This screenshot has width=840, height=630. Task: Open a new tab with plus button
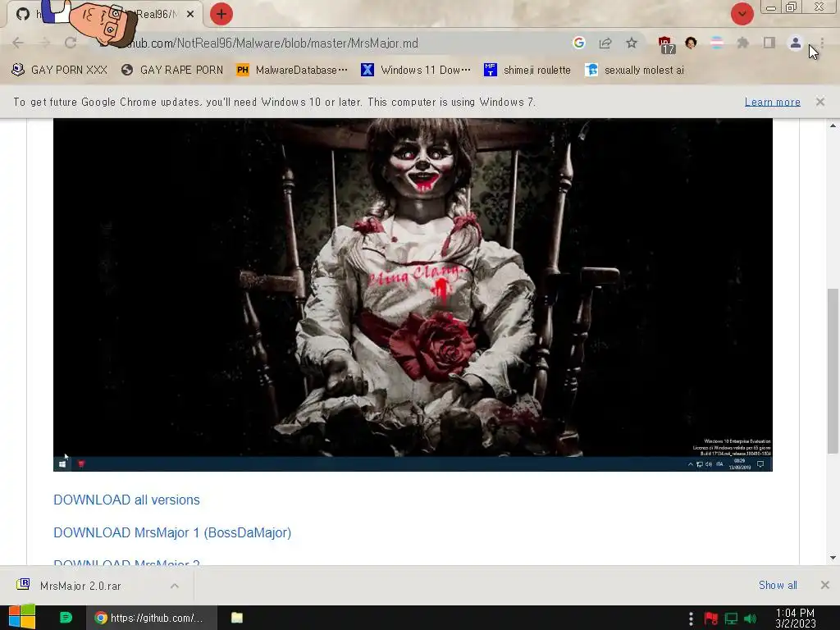pyautogui.click(x=221, y=14)
